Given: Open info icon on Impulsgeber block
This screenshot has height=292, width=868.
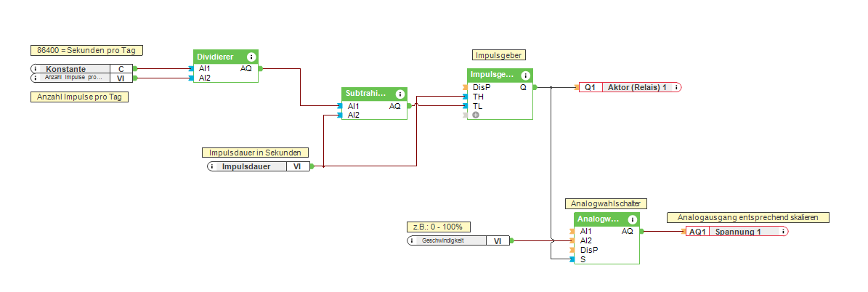Looking at the screenshot, I should (524, 75).
